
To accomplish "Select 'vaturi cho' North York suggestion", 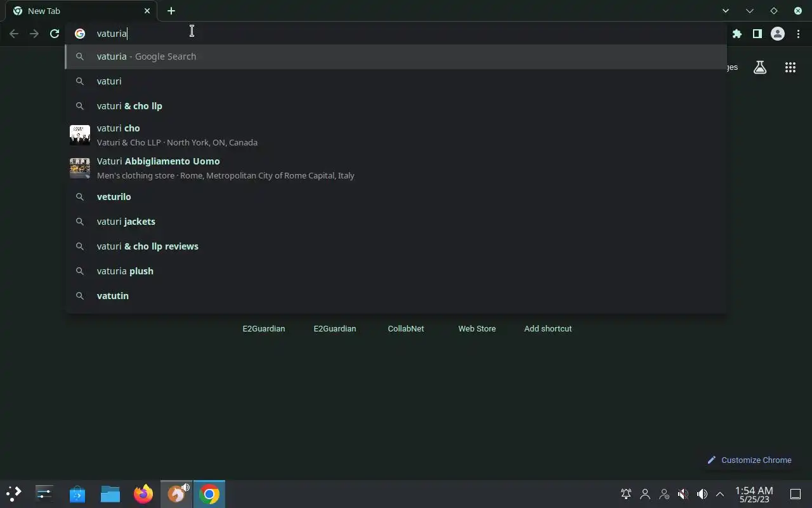I will pyautogui.click(x=396, y=135).
